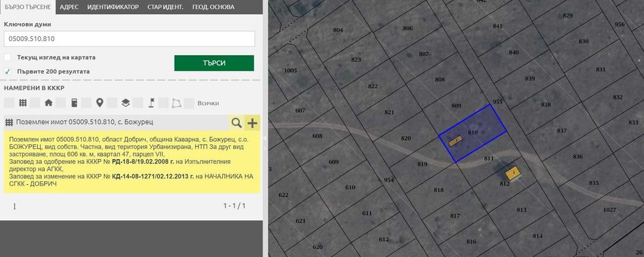Click parcel 841 on the map
The width and height of the screenshot is (644, 257).
click(497, 26)
